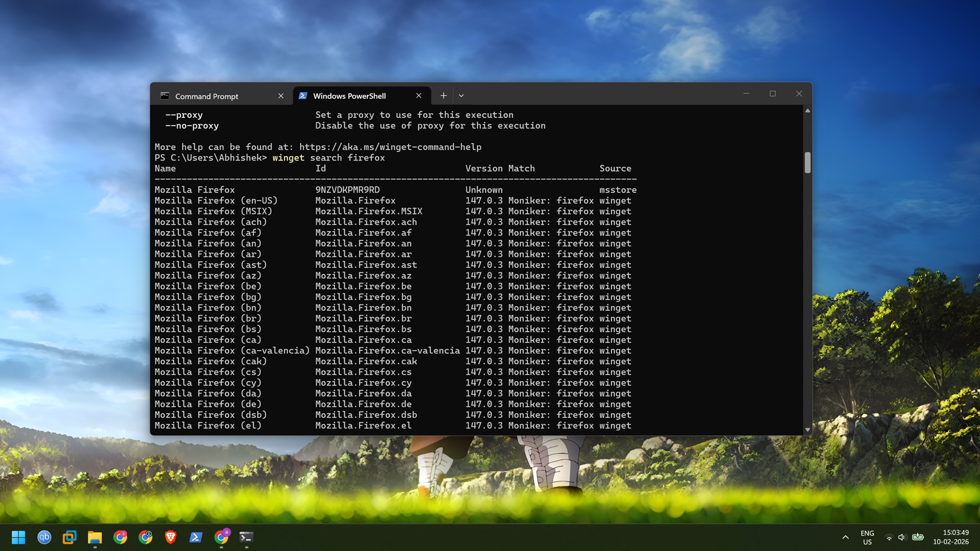
Task: Close the Windows PowerShell tab
Action: [x=419, y=95]
